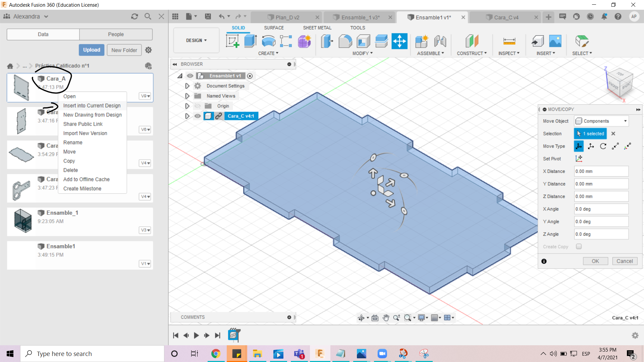Click Cancel to dismiss Move/Copy dialog
Viewport: 644px width, 362px height.
pos(625,261)
